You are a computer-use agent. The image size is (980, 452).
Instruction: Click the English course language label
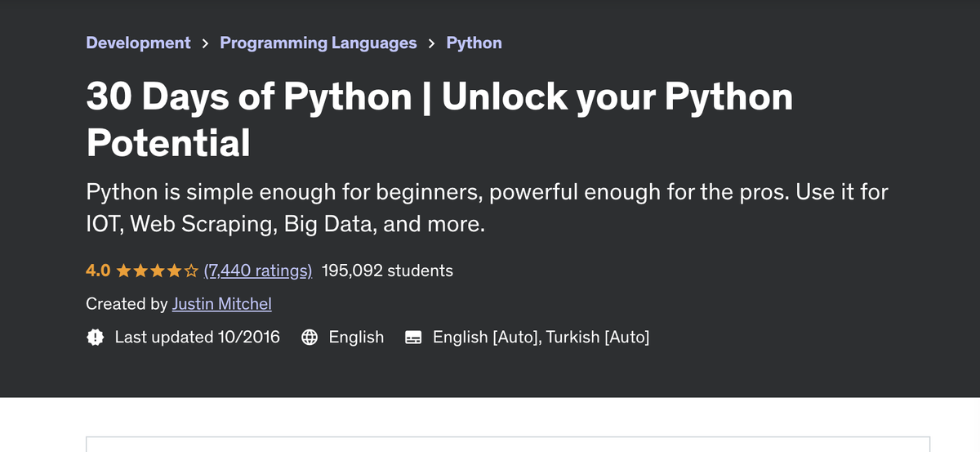[x=356, y=337]
